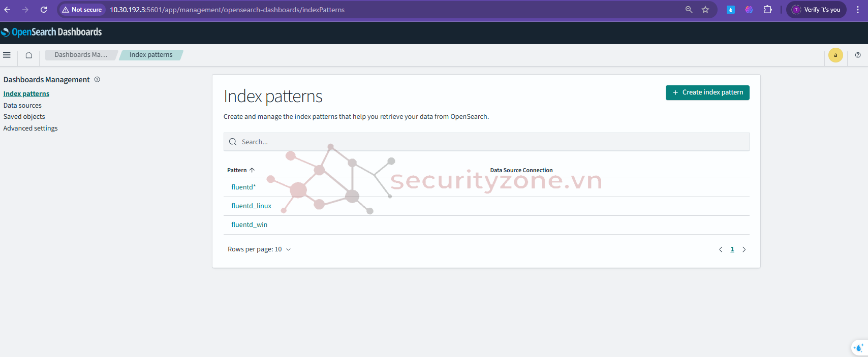Open Advanced settings in the sidebar
This screenshot has height=357, width=868.
point(30,128)
